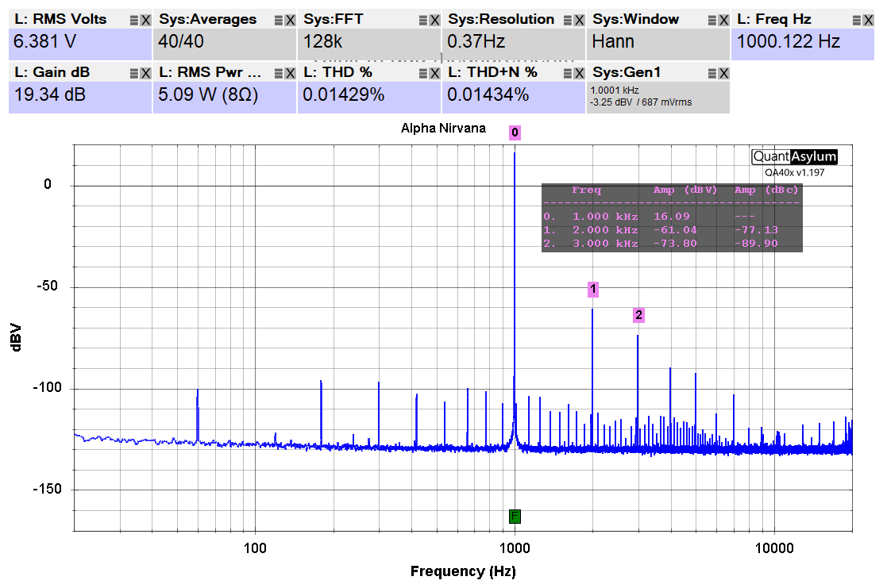Click the 0.37Hz resolution value

pos(476,41)
